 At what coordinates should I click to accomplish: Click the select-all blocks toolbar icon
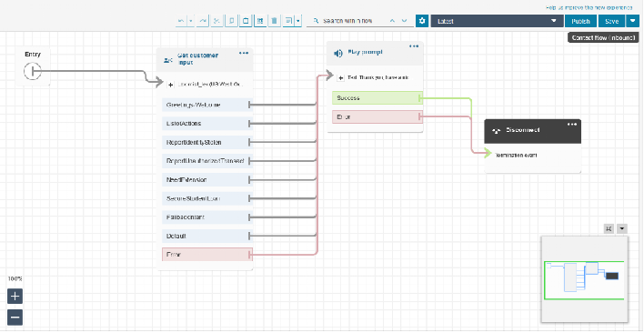pyautogui.click(x=260, y=21)
